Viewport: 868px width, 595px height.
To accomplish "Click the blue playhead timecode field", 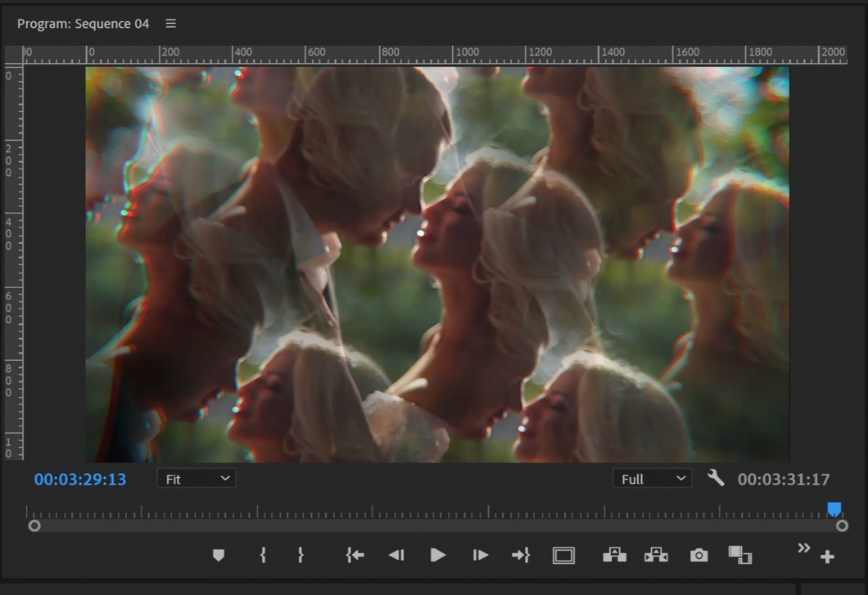I will click(x=80, y=480).
